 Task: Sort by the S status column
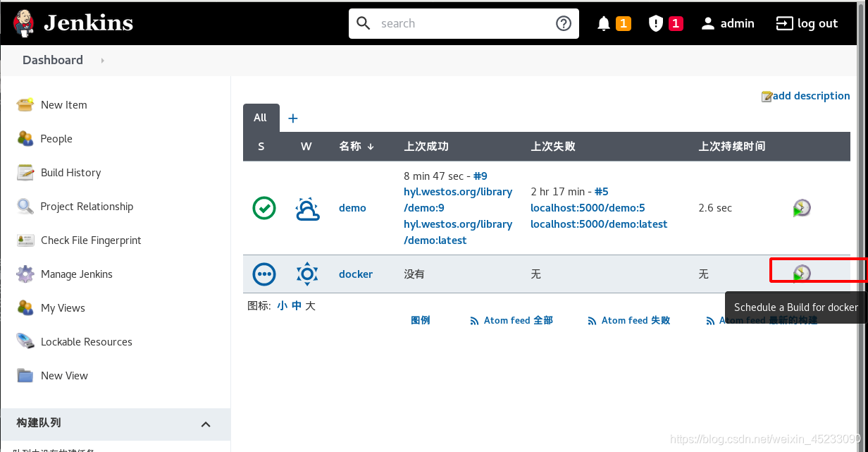point(261,147)
